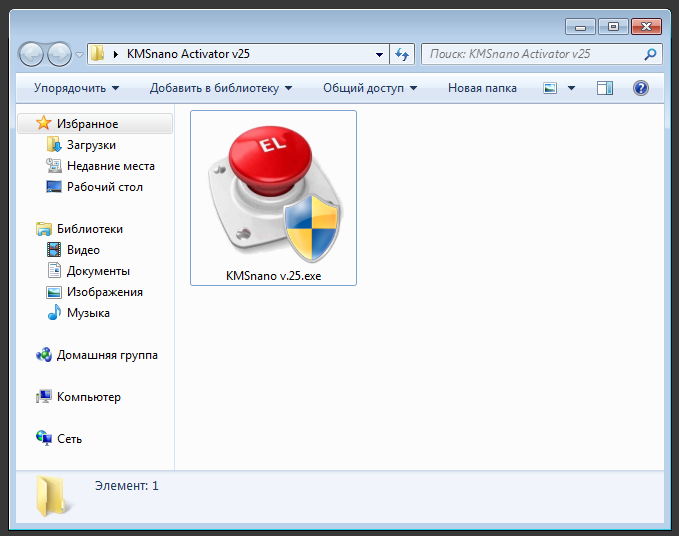Select Компьютер in the navigation pane
This screenshot has width=679, height=536.
pyautogui.click(x=88, y=397)
